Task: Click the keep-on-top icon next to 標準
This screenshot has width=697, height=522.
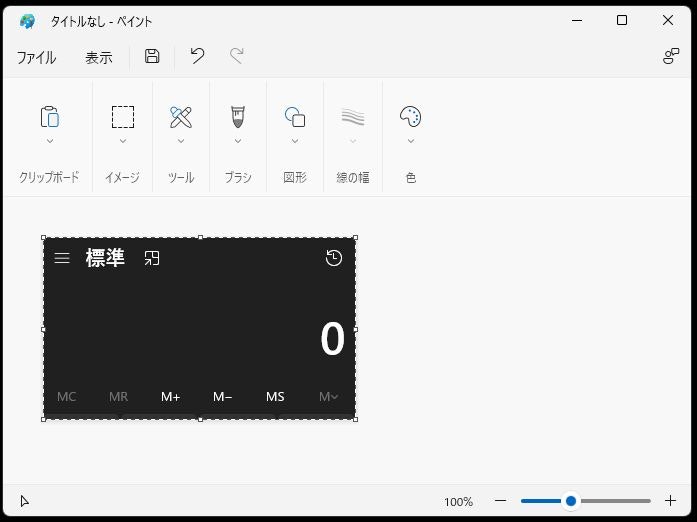Action: pyautogui.click(x=152, y=258)
